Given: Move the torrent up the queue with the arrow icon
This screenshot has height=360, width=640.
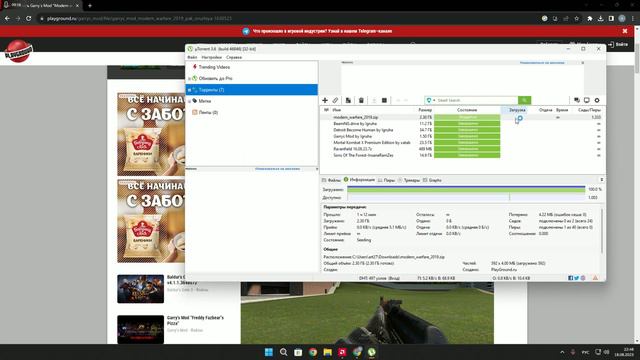Looking at the screenshot, I should pos(398,100).
